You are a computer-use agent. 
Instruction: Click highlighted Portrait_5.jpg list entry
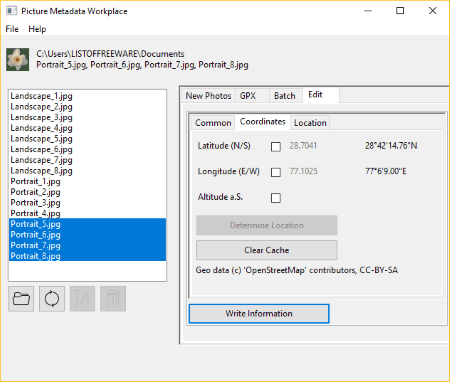click(87, 224)
